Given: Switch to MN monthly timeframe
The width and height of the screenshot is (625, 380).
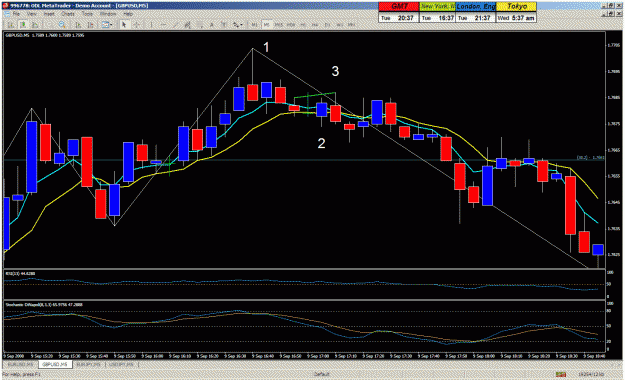Looking at the screenshot, I should (351, 25).
